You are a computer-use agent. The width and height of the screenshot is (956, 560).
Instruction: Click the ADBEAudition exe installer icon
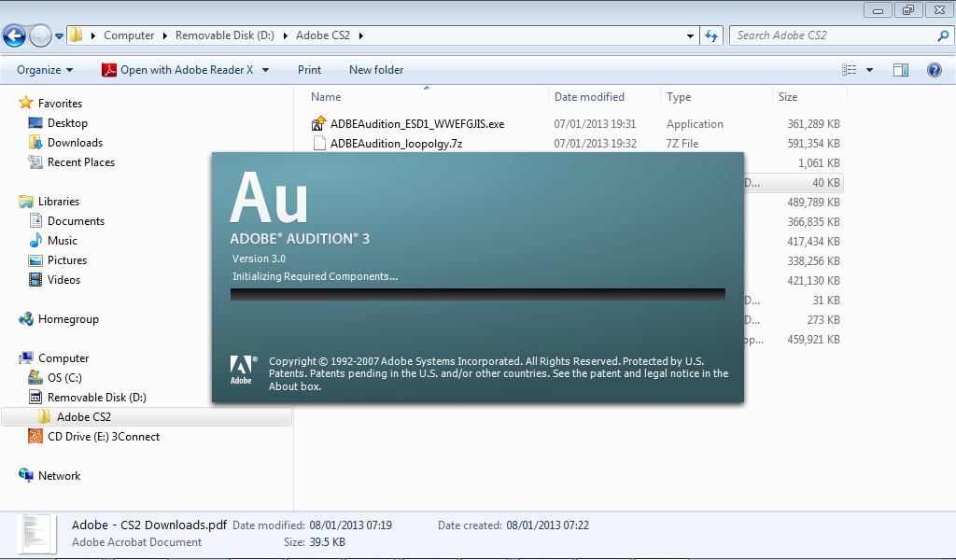tap(319, 124)
